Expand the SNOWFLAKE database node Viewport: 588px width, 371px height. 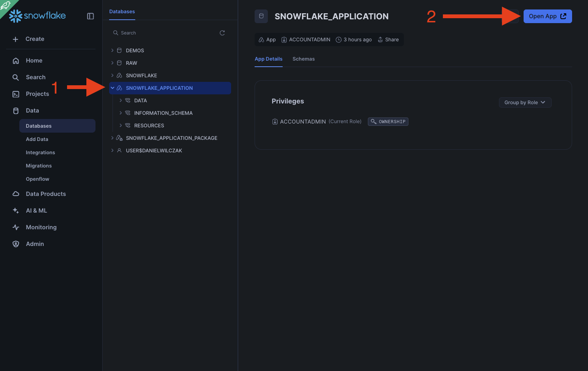(x=113, y=75)
